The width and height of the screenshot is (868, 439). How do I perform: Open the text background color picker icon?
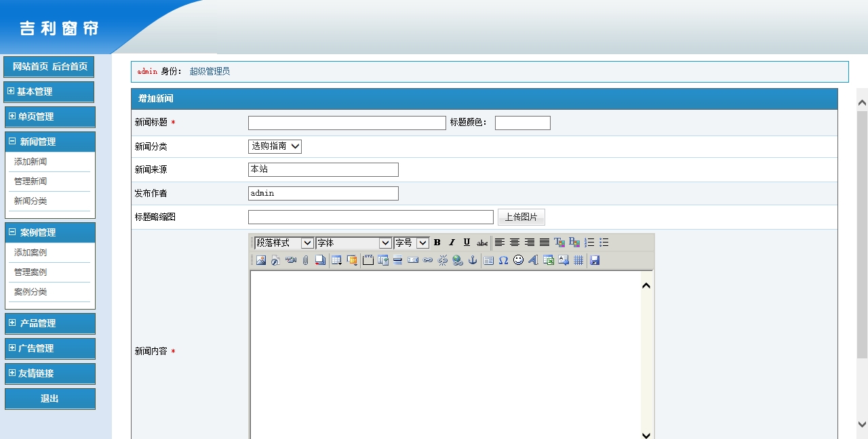coord(574,243)
